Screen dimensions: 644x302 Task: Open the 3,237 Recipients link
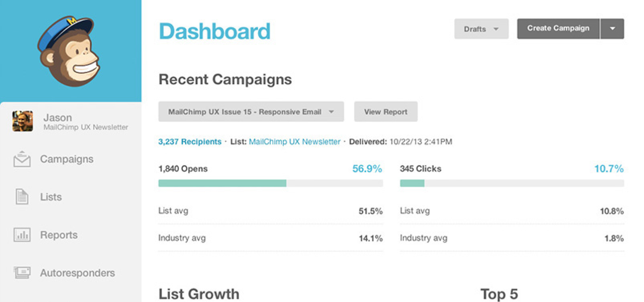[x=190, y=142]
